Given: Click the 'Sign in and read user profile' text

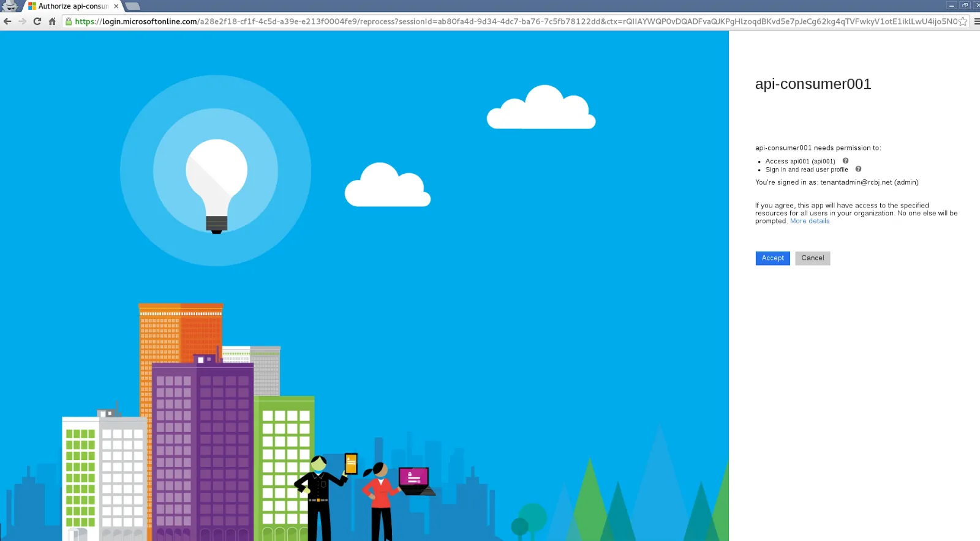Looking at the screenshot, I should (x=807, y=170).
